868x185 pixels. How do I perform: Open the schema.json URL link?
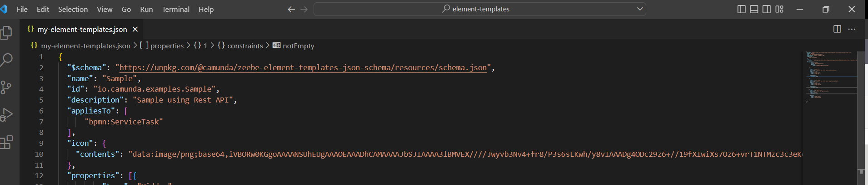pyautogui.click(x=303, y=67)
